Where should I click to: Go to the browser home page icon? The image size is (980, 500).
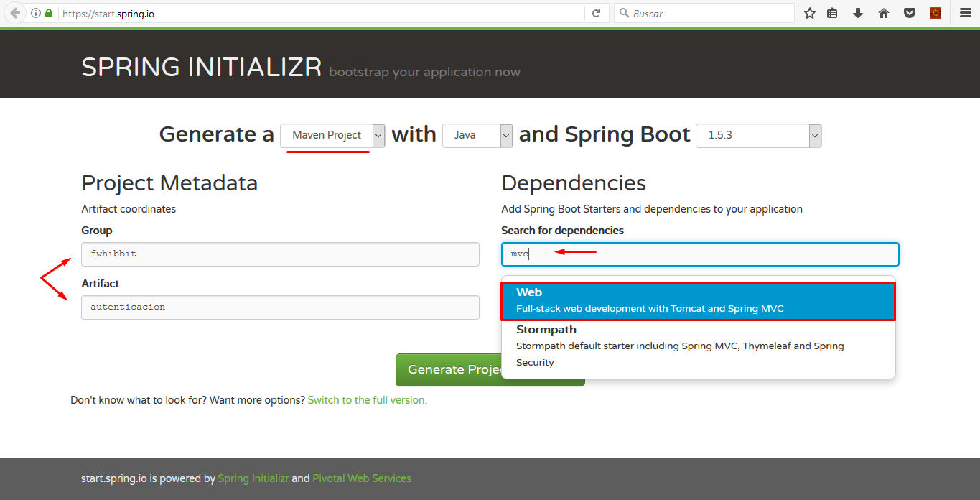[x=884, y=13]
